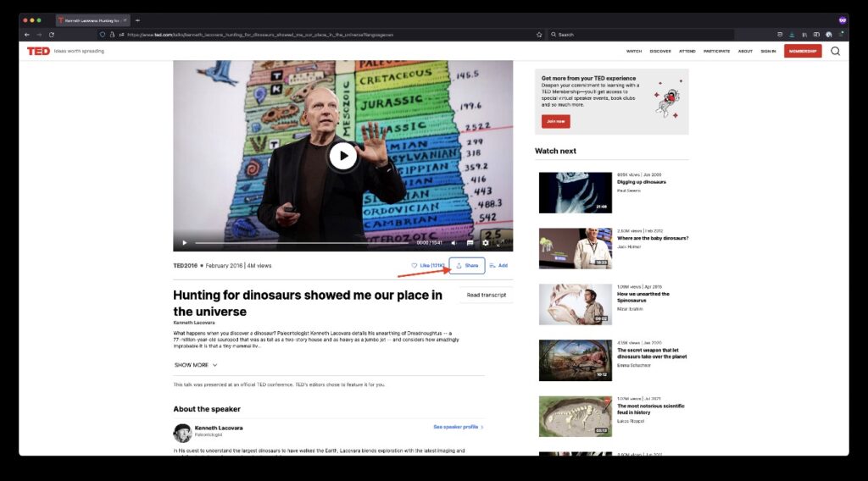Go back with browser back arrow
This screenshot has height=481, width=868.
(26, 34)
